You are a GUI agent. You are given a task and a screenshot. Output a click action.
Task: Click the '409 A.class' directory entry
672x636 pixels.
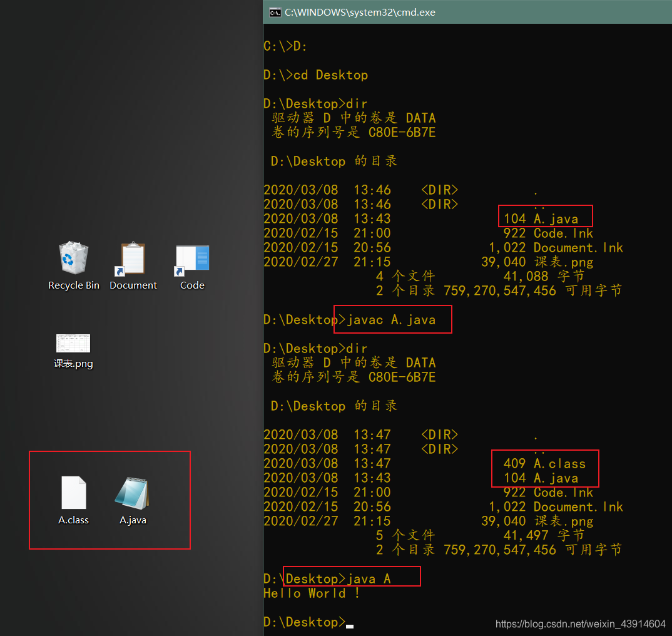[x=544, y=464]
